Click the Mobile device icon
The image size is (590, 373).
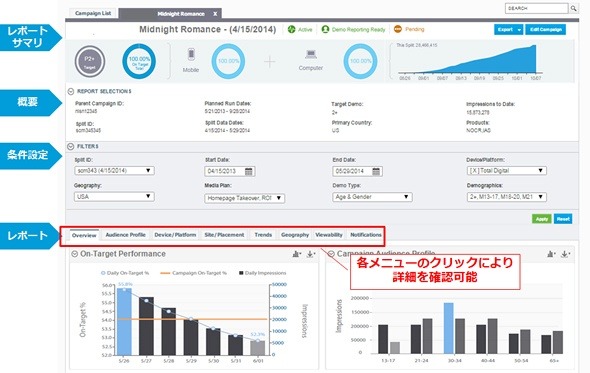click(191, 55)
